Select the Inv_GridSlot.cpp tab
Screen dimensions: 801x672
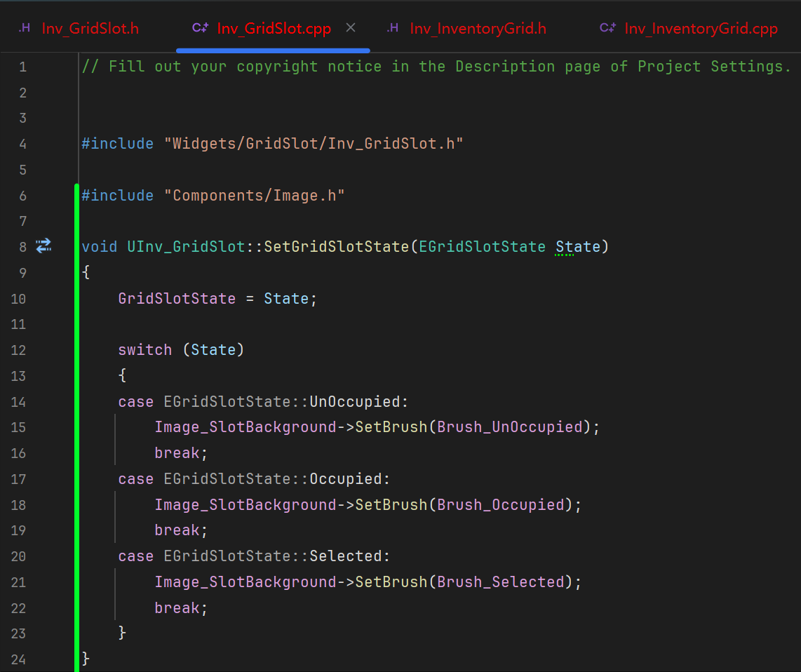click(x=274, y=29)
